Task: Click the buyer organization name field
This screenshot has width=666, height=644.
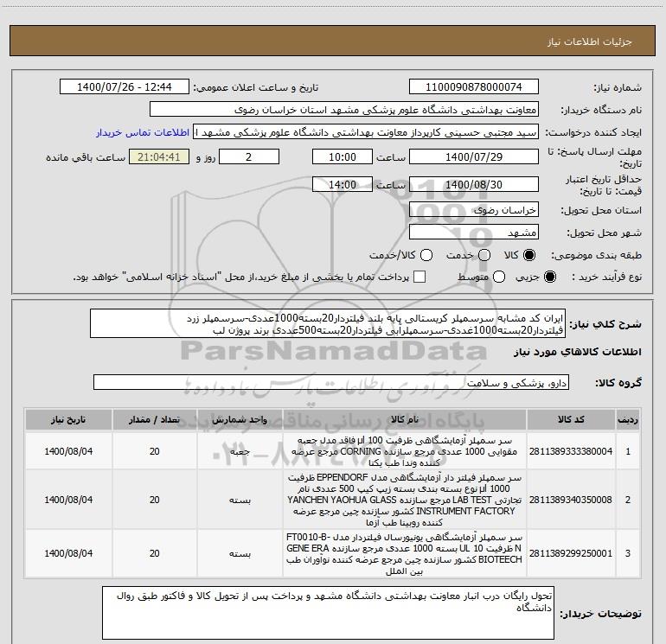Action: coord(344,109)
